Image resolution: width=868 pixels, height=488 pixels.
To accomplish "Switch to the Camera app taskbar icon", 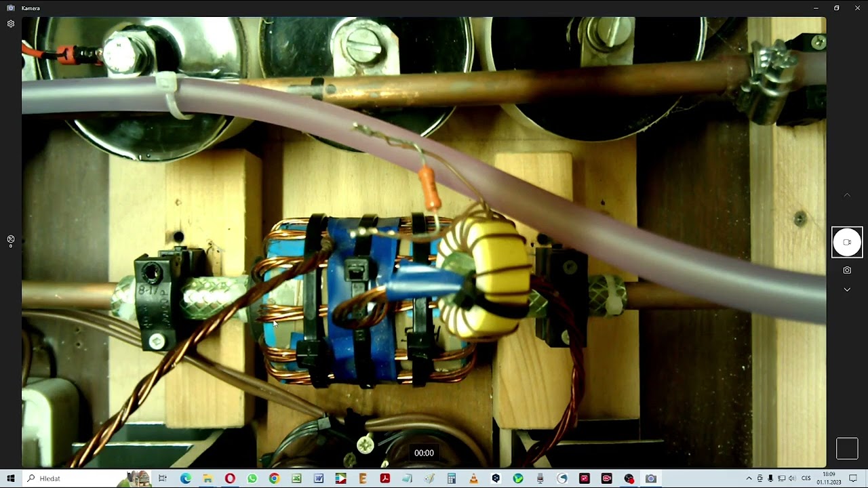I will (651, 479).
